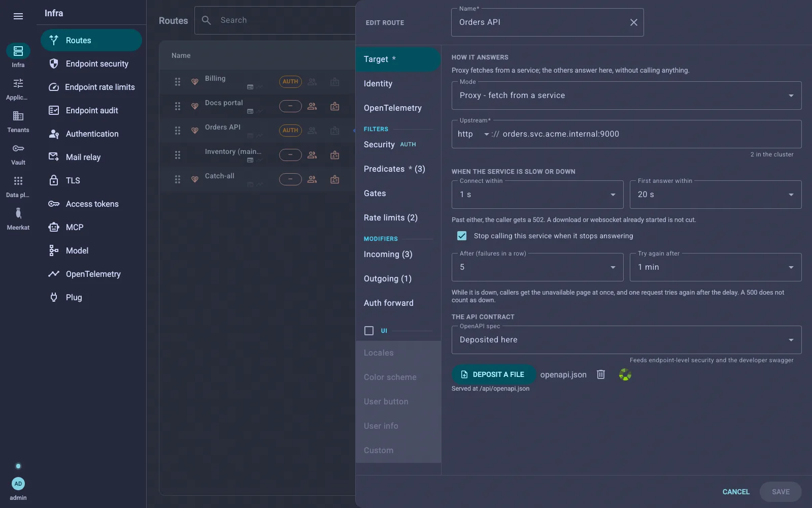Open Authentication in the Infra menu
The height and width of the screenshot is (508, 812).
(91, 134)
